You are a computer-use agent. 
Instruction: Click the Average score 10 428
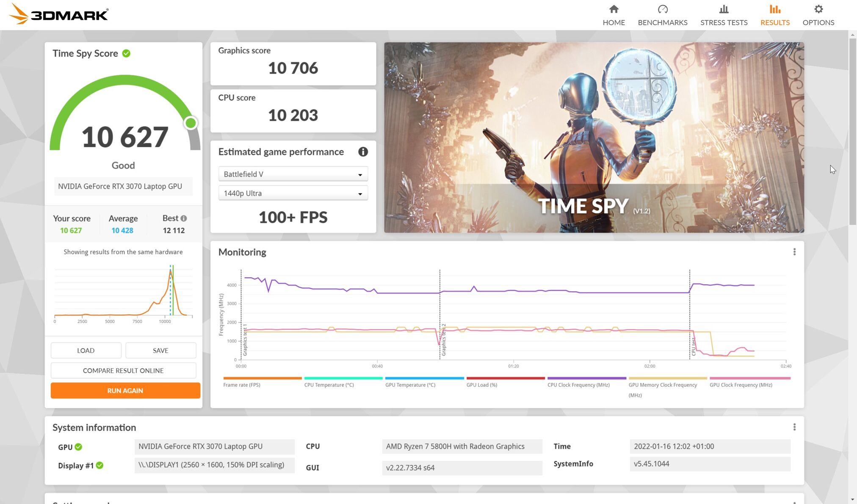point(122,231)
